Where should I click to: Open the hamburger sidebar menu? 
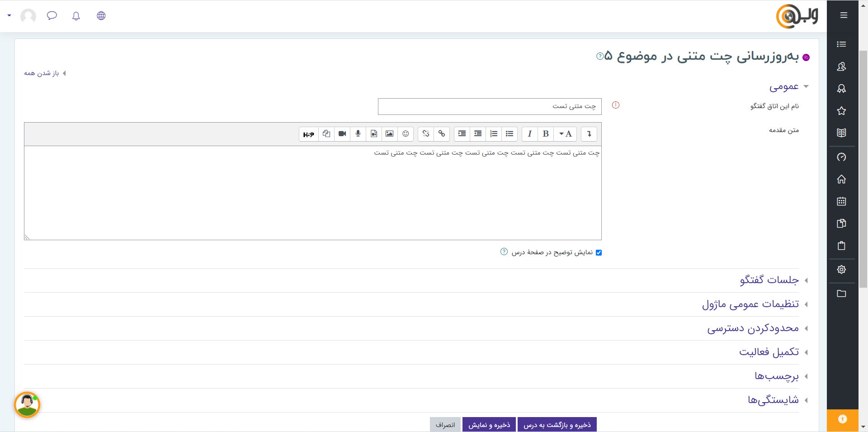click(x=844, y=15)
